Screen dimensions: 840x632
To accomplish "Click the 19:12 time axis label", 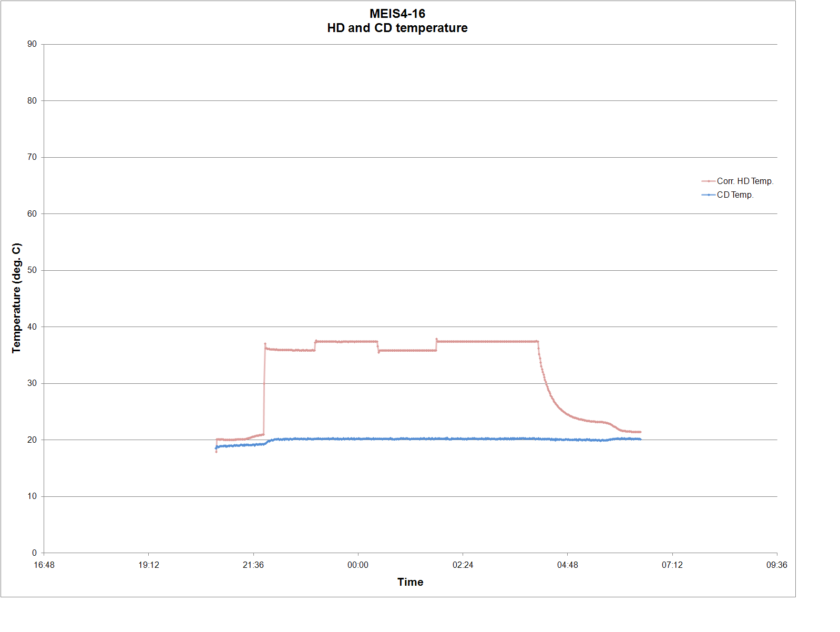I will point(149,565).
